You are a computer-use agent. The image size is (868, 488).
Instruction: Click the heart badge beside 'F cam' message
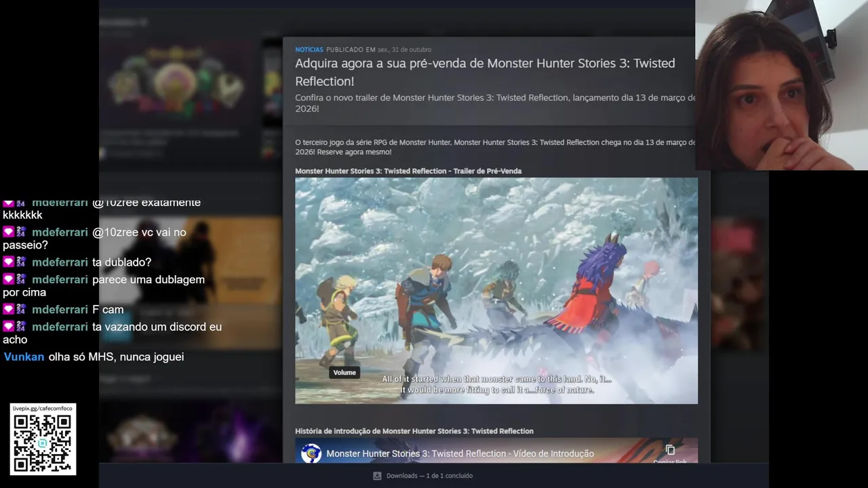click(x=8, y=309)
